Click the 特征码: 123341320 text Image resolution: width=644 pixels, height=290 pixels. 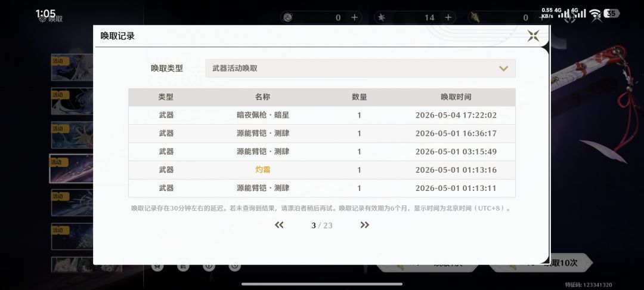tap(588, 285)
